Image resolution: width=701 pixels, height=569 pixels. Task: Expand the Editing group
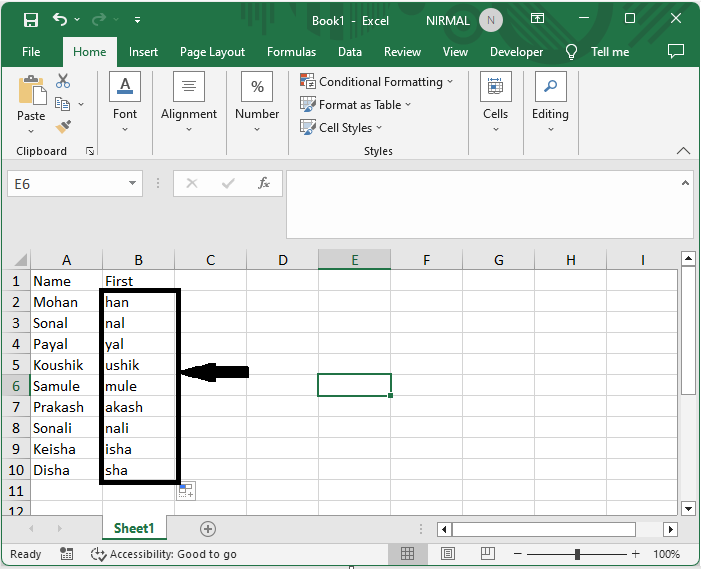(550, 103)
